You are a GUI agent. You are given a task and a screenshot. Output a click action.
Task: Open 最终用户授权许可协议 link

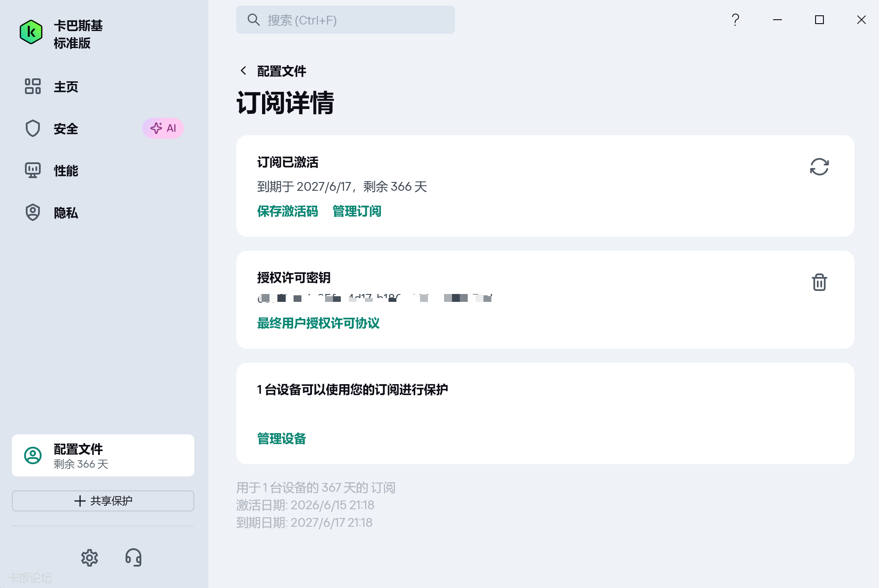pos(318,323)
